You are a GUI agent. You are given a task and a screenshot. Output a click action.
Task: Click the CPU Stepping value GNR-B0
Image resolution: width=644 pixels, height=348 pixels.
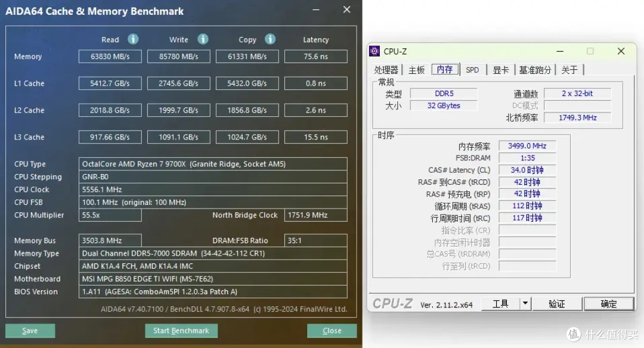(213, 176)
